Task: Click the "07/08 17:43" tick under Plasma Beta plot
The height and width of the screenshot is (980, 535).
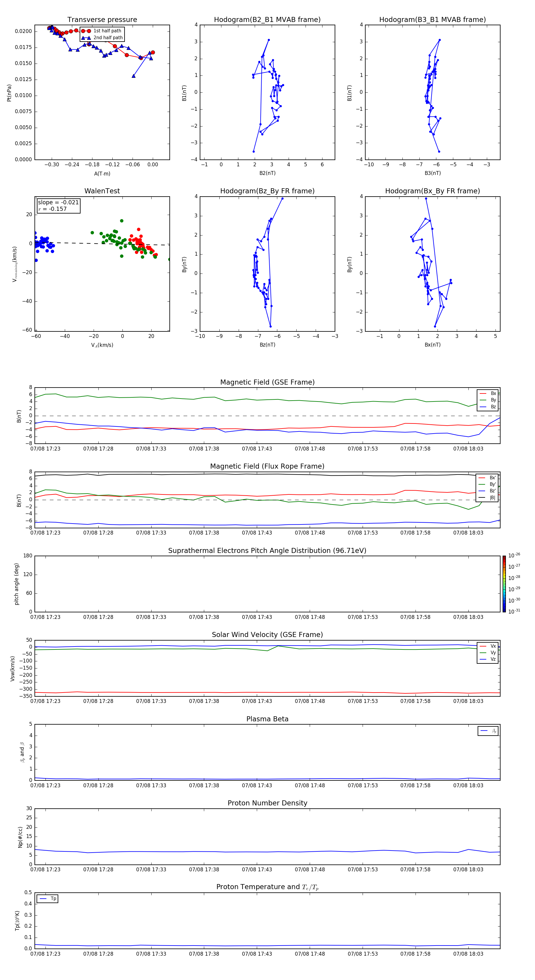Action: pyautogui.click(x=257, y=785)
